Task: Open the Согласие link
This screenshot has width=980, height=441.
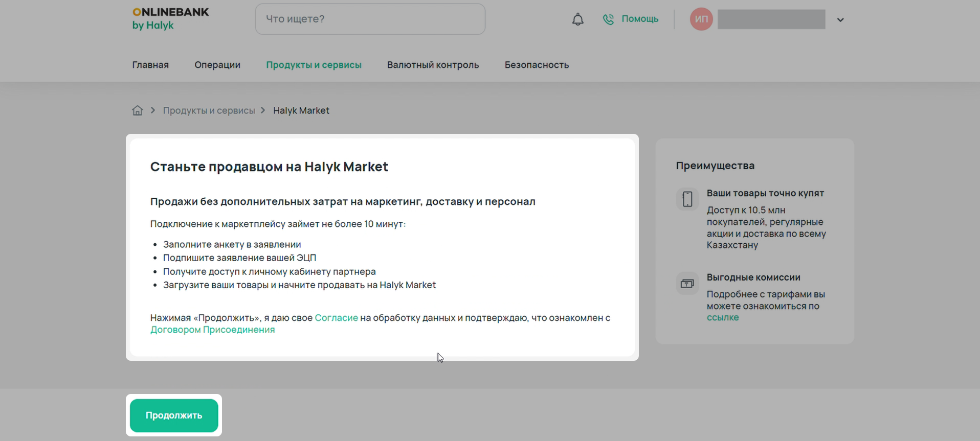Action: pyautogui.click(x=336, y=318)
